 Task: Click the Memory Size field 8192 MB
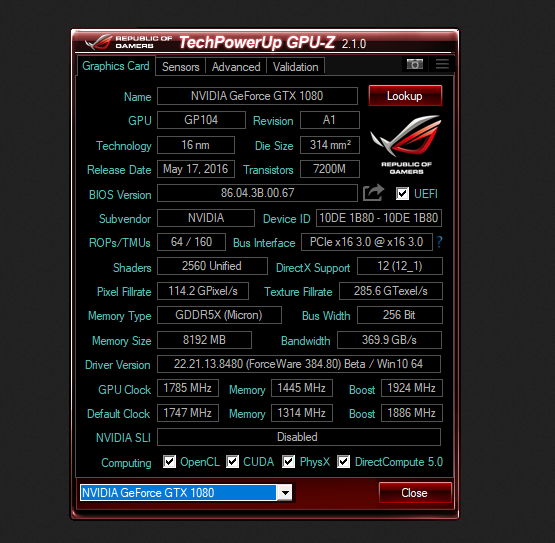(204, 340)
